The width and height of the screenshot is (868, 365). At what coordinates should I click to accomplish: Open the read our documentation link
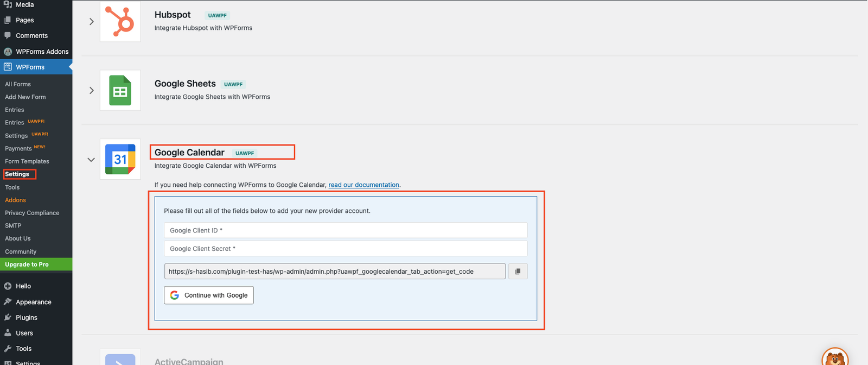[x=363, y=185]
